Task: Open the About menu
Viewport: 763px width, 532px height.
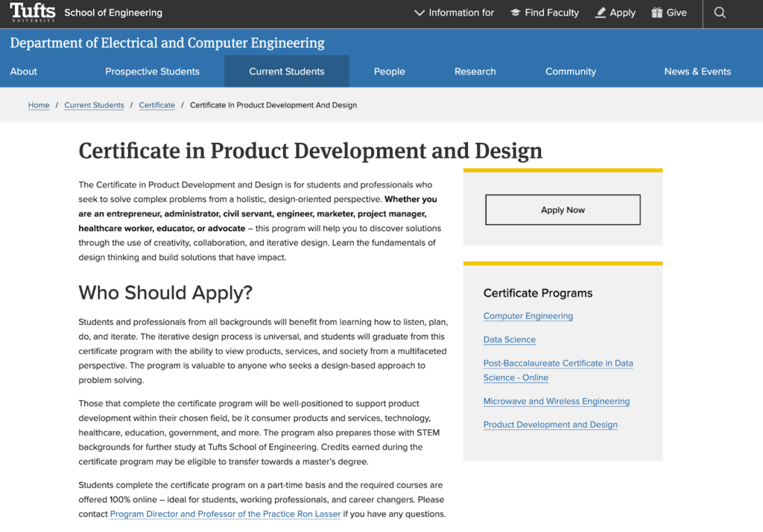Action: 23,72
